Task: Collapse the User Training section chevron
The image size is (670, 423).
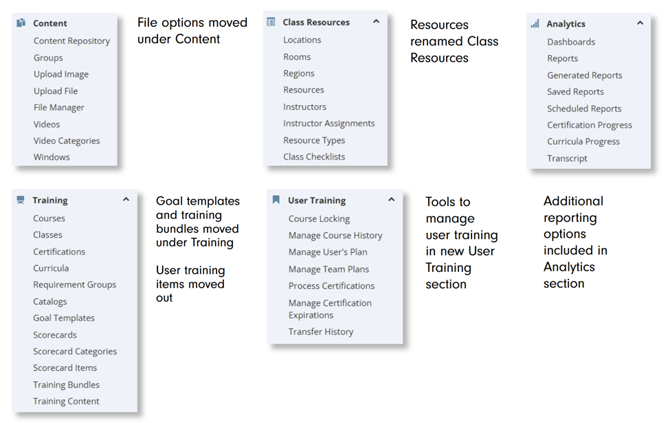Action: [391, 200]
